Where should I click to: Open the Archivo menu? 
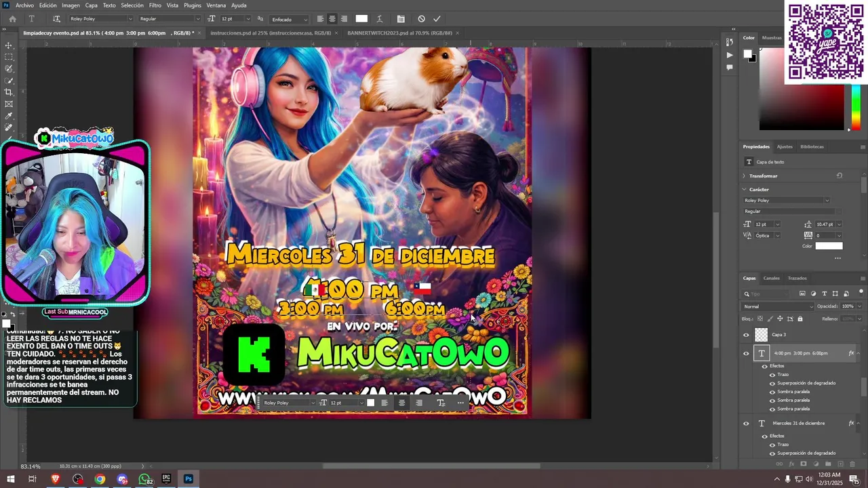[24, 5]
